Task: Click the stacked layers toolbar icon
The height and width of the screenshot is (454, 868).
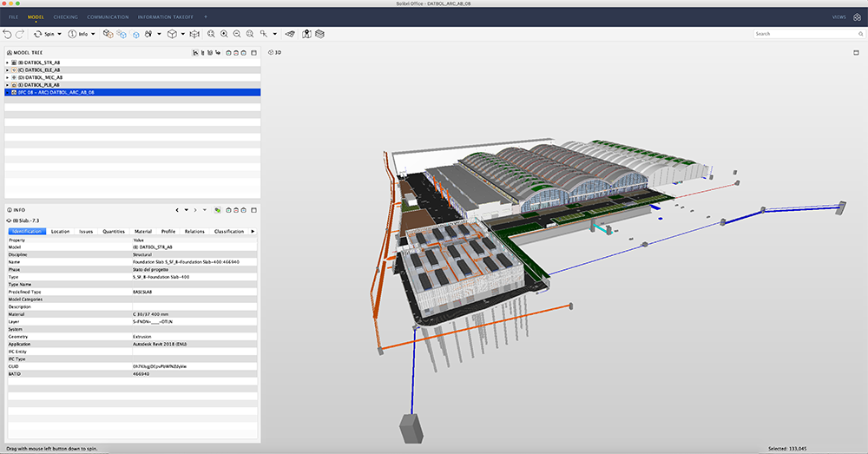Action: pyautogui.click(x=319, y=34)
